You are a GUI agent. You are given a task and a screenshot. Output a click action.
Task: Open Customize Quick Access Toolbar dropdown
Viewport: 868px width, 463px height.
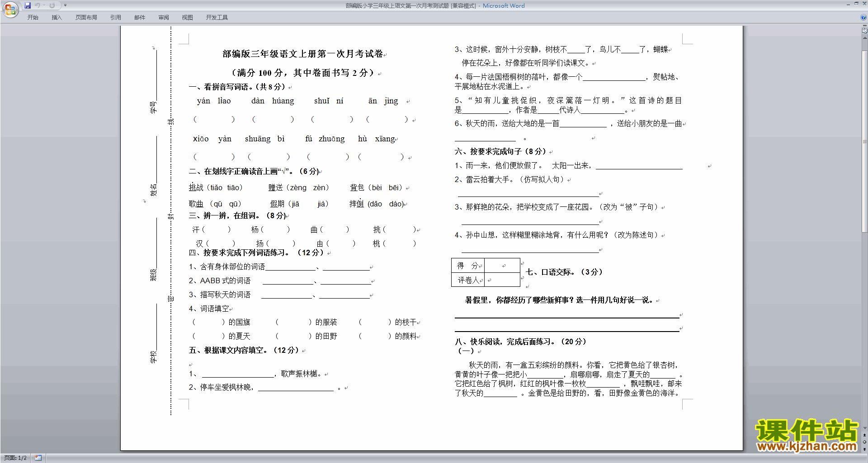[x=65, y=5]
